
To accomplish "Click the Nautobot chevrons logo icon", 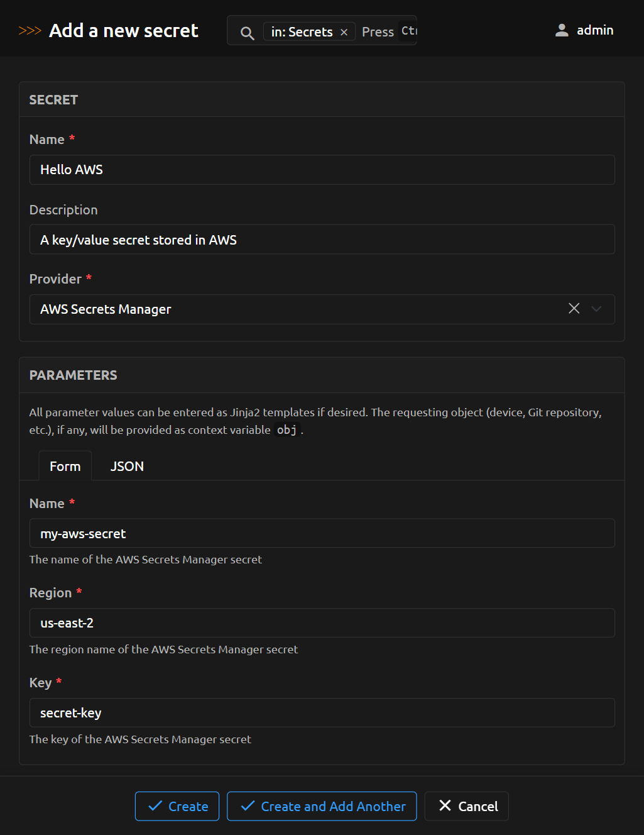I will 30,31.
